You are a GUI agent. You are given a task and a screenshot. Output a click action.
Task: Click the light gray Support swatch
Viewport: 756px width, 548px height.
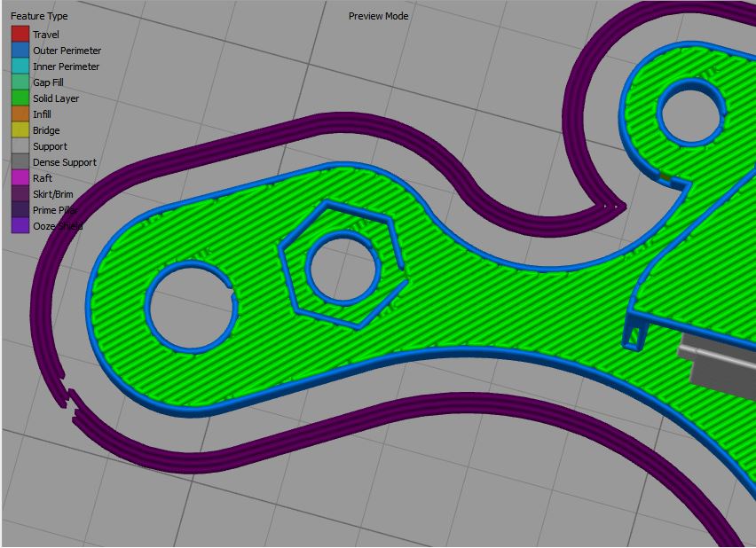(x=20, y=146)
